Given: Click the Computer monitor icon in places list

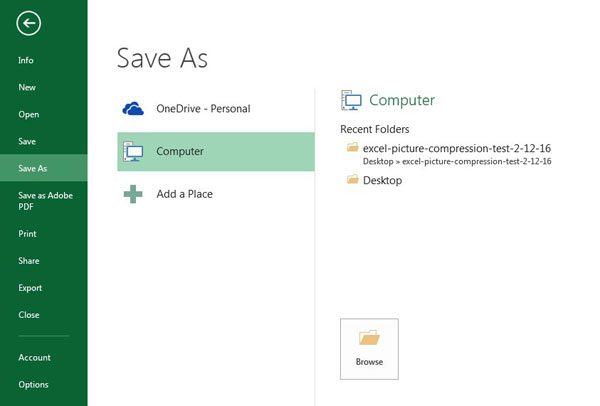Looking at the screenshot, I should 133,152.
